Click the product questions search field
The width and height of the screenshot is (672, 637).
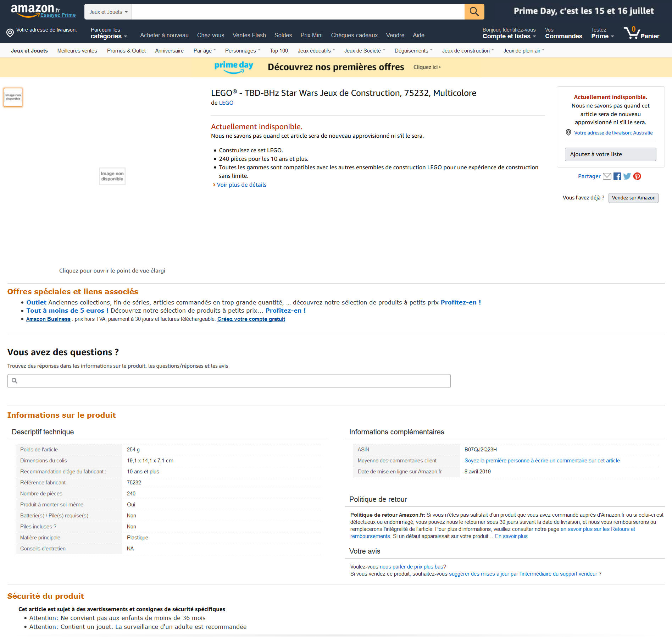pos(229,381)
